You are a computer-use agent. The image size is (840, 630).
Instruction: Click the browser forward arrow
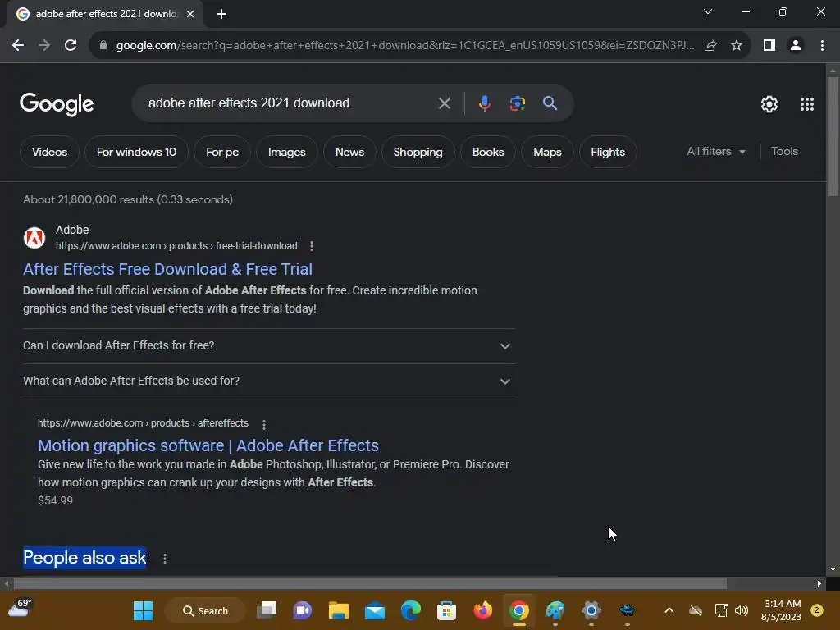click(44, 46)
